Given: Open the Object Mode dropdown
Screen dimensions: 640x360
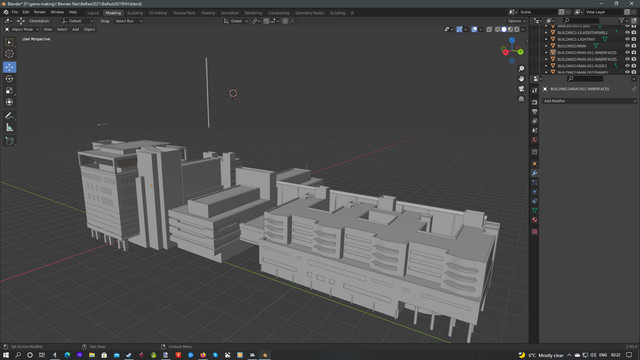Looking at the screenshot, I should [22, 29].
